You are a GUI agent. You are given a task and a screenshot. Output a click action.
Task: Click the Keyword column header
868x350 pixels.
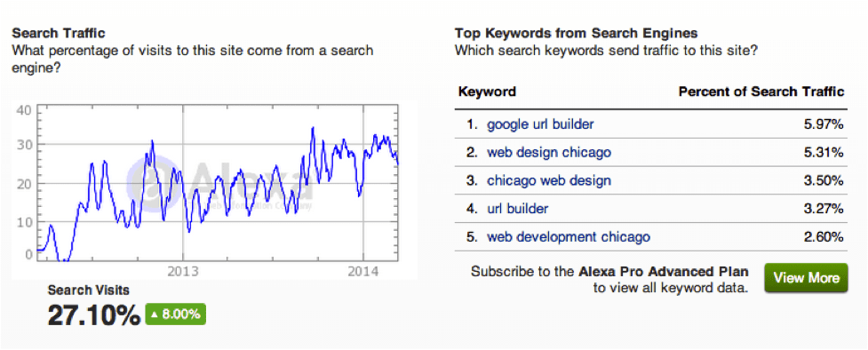pos(487,91)
